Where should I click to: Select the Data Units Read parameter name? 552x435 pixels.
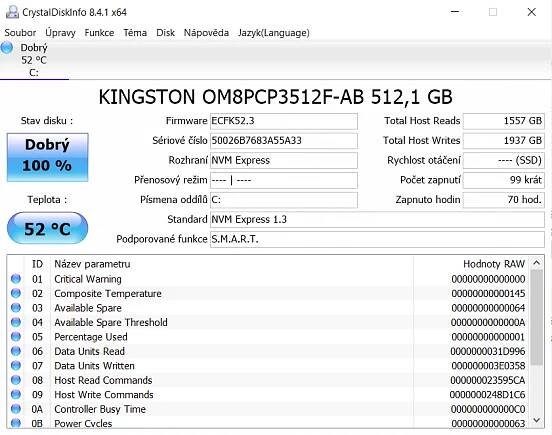pos(89,351)
